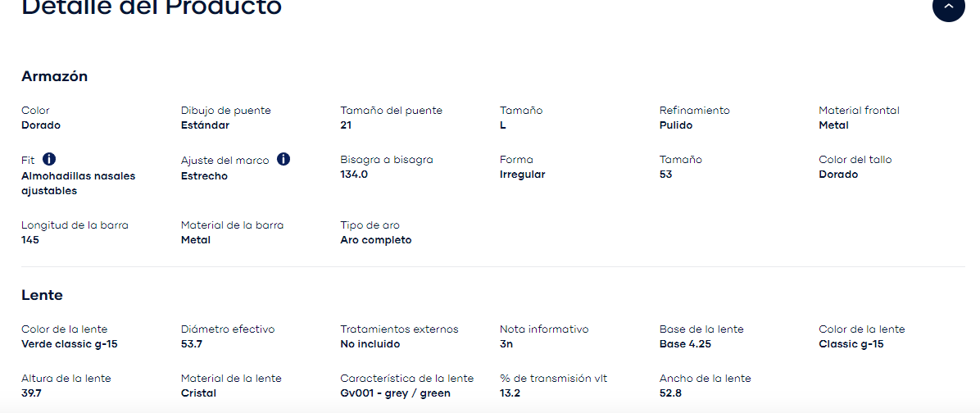Image resolution: width=980 pixels, height=413 pixels.
Task: Click the Material frontal label
Action: coord(859,111)
